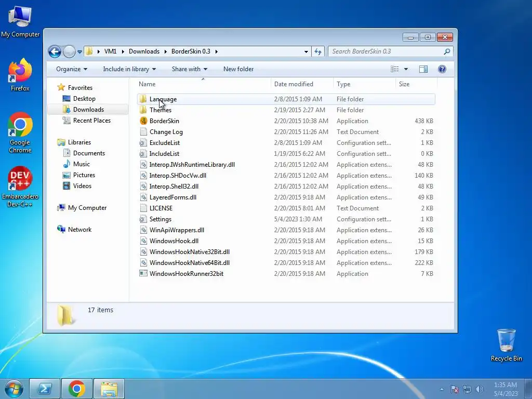532x399 pixels.
Task: Open the Videos library
Action: point(82,186)
